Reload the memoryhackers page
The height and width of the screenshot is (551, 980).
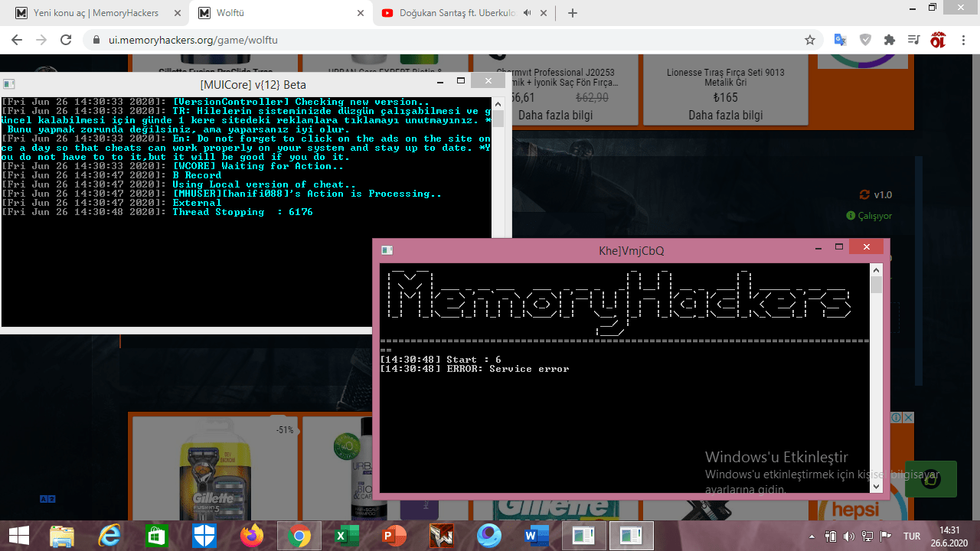click(x=66, y=40)
